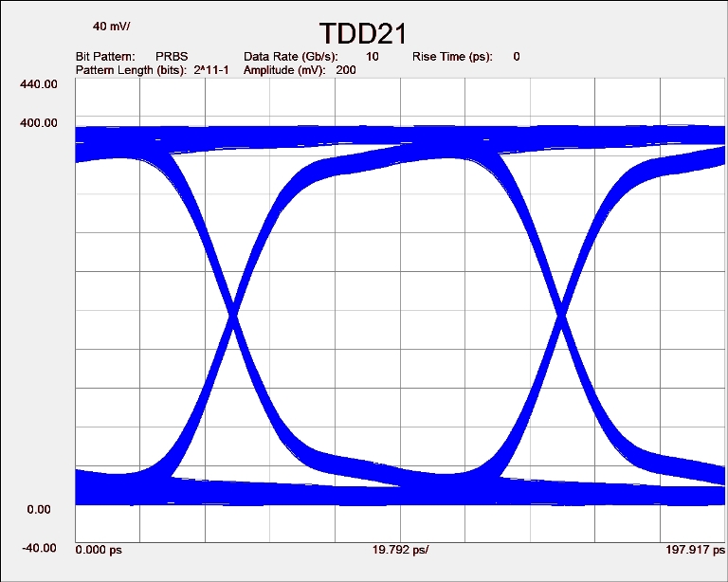The height and width of the screenshot is (582, 728).
Task: Click the Data Rate (Gb/s): label
Action: pos(291,57)
